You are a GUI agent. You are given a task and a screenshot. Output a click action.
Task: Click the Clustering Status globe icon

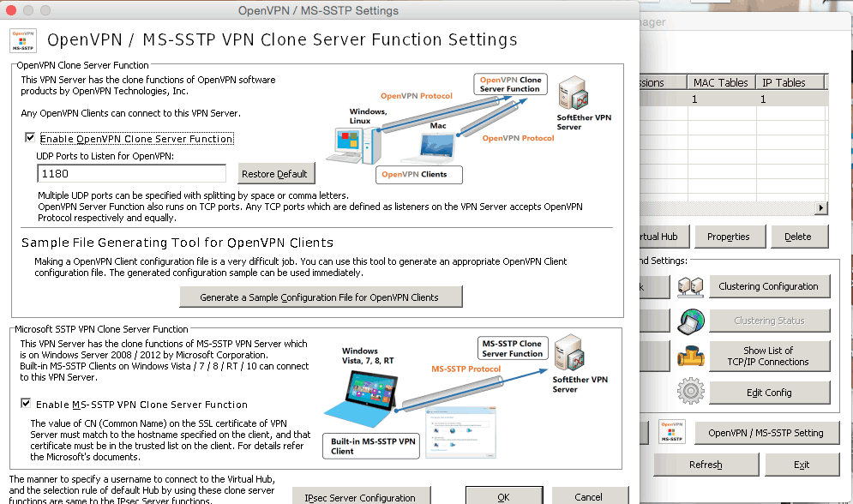tap(691, 321)
